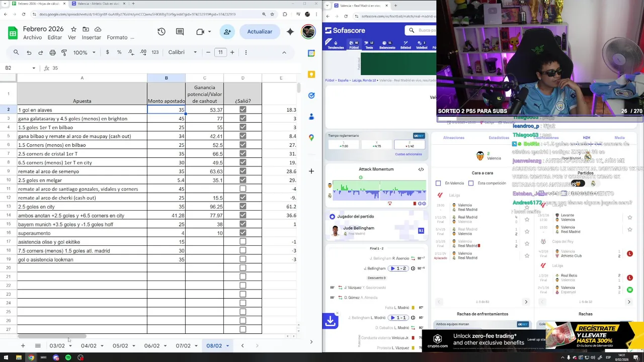644x362 pixels.
Task: Open Spotify from the Windows taskbar
Action: pos(68,357)
